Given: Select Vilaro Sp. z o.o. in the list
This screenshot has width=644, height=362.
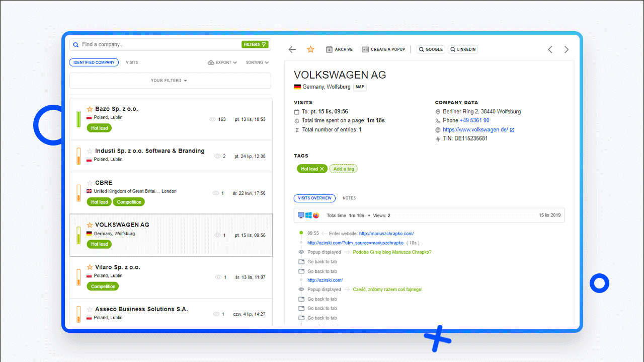Looking at the screenshot, I should pyautogui.click(x=171, y=277).
